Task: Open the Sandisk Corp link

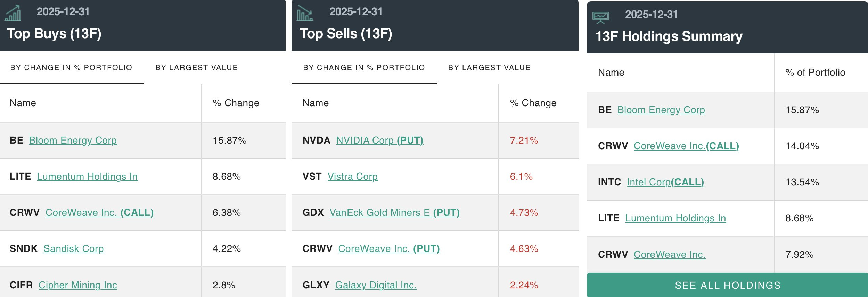Action: (x=74, y=248)
